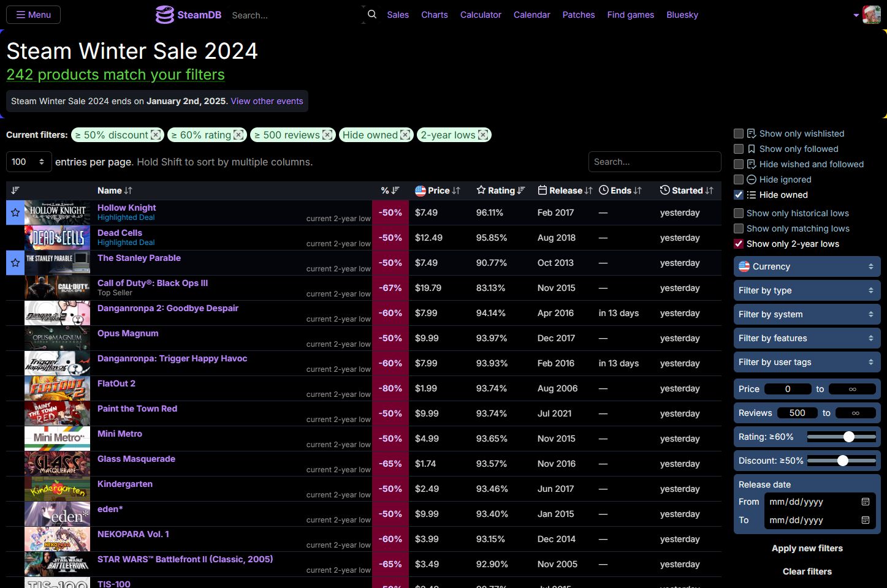Open Find games in the navigation
The height and width of the screenshot is (588, 887).
[x=631, y=15]
